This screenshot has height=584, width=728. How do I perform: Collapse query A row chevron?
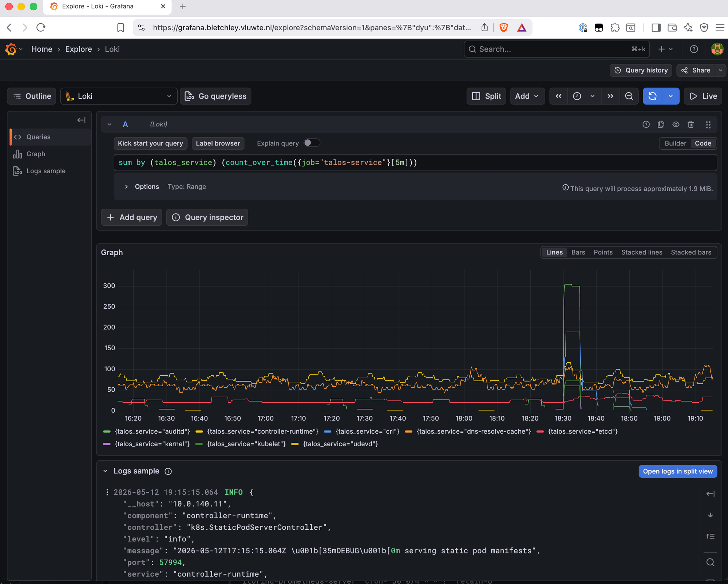pyautogui.click(x=110, y=125)
